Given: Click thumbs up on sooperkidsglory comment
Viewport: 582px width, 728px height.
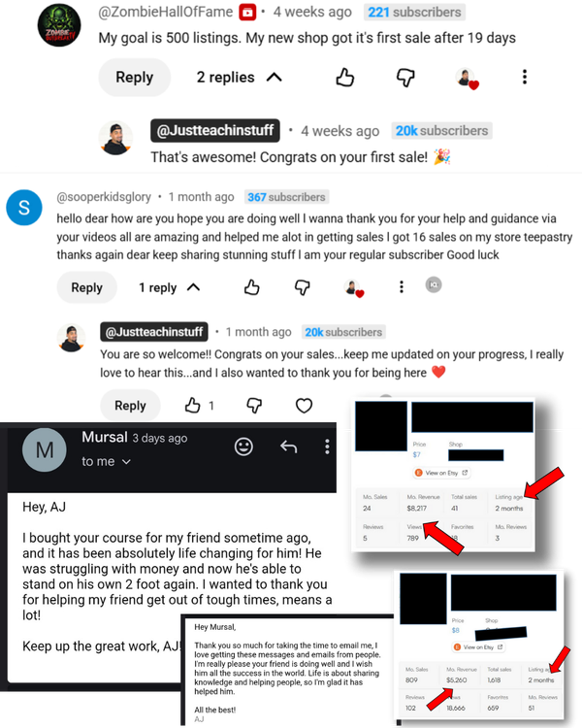Looking at the screenshot, I should [x=252, y=287].
